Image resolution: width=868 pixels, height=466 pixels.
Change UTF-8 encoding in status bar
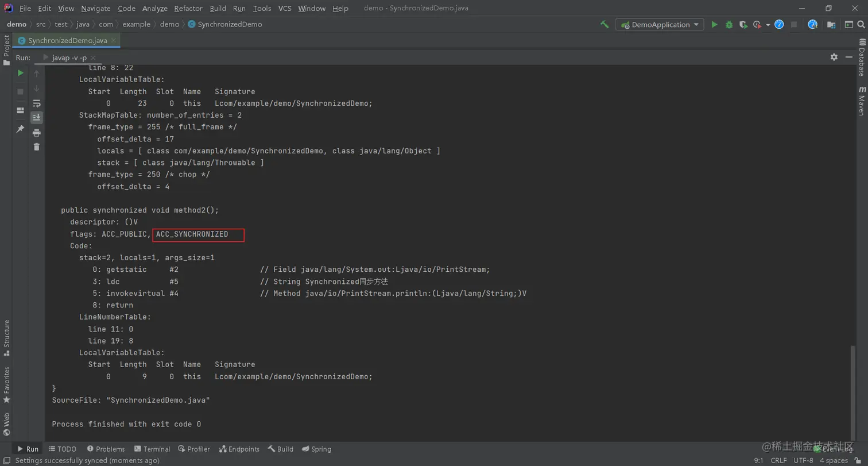803,460
